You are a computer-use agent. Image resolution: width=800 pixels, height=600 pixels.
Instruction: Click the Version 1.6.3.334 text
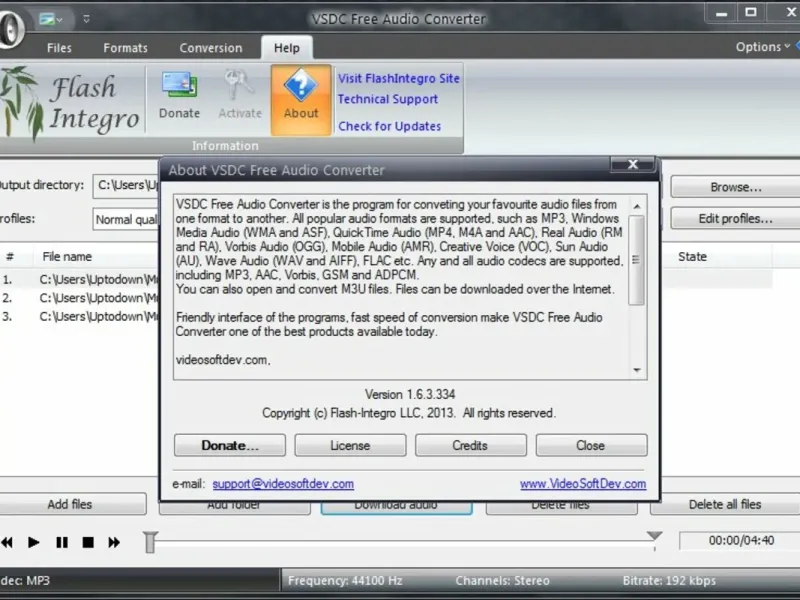point(410,394)
